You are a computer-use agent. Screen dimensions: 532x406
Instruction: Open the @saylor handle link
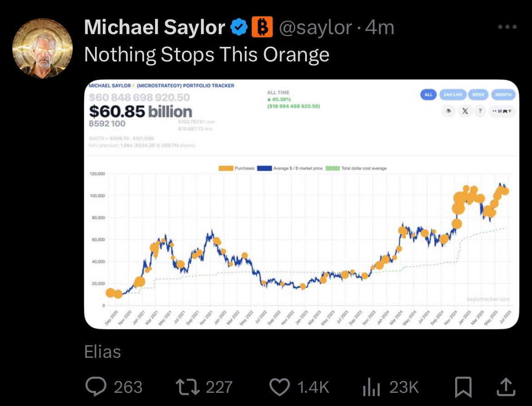316,27
